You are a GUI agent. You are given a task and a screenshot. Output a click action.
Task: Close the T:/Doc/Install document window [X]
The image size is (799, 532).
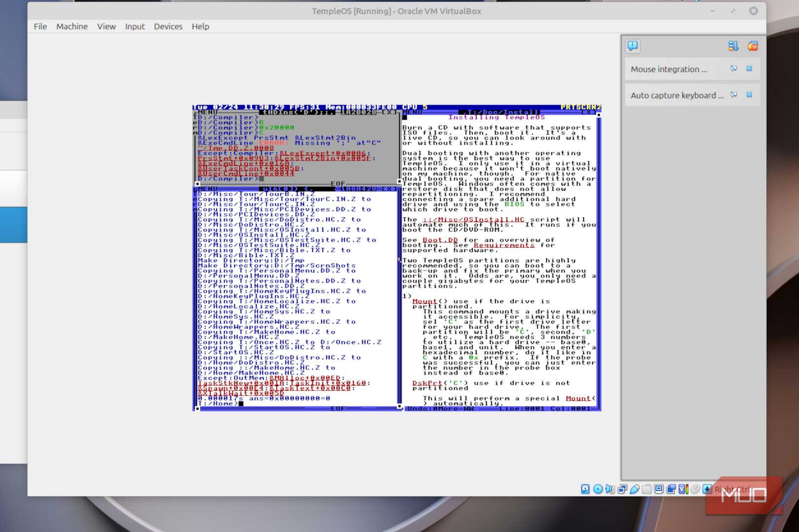[x=589, y=112]
